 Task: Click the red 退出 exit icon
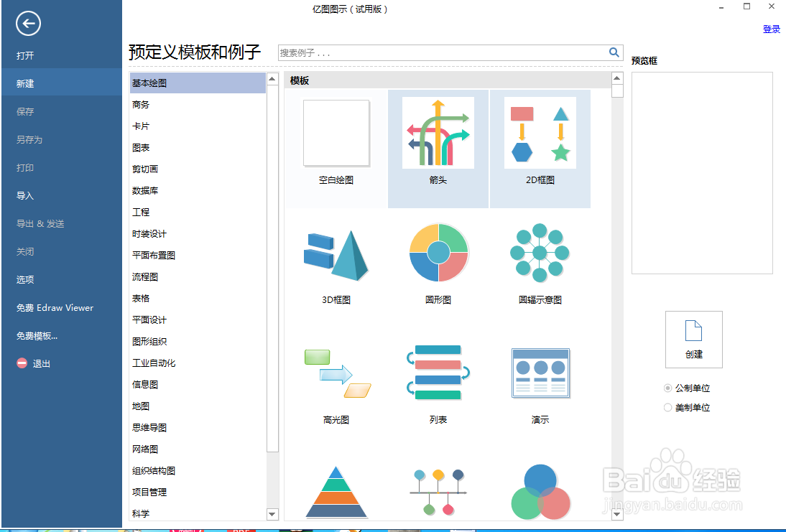(22, 363)
